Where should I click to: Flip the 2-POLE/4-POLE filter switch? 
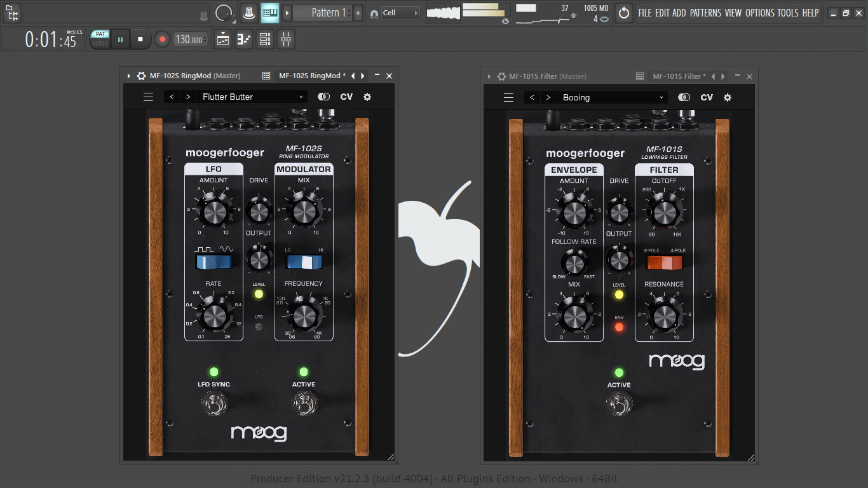664,262
